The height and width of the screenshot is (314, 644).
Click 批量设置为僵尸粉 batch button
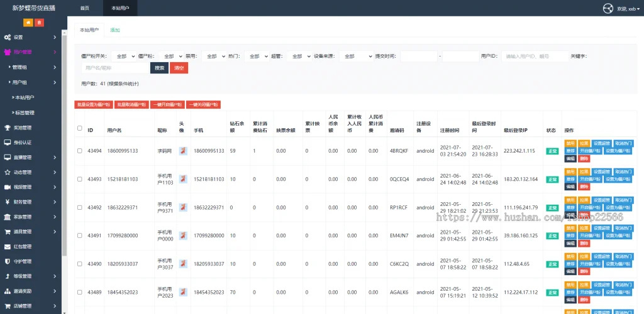point(93,104)
